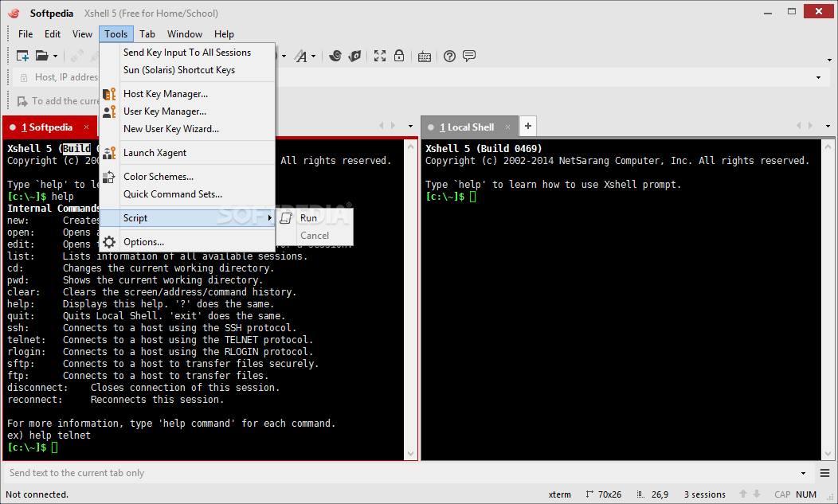
Task: Open the address bar dropdown arrow
Action: click(x=818, y=78)
